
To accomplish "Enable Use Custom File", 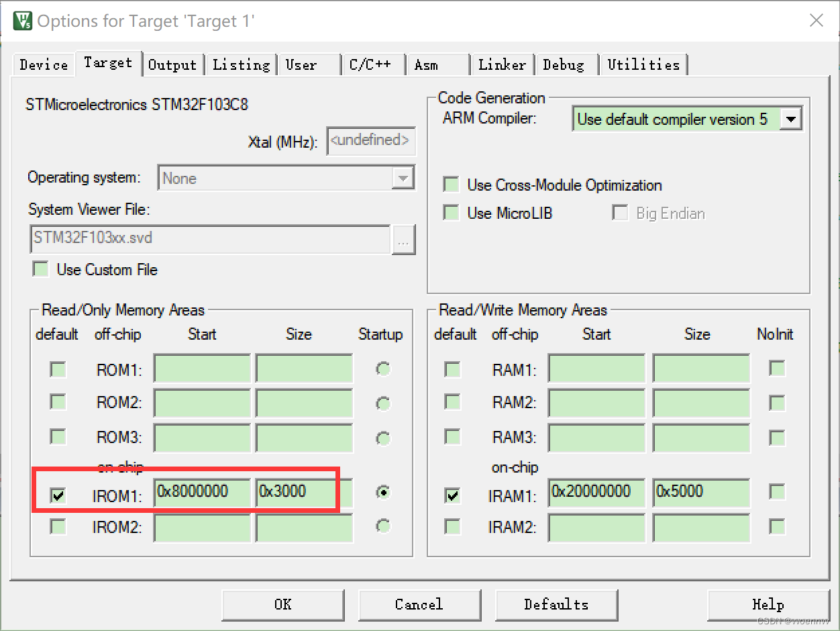I will (x=40, y=269).
